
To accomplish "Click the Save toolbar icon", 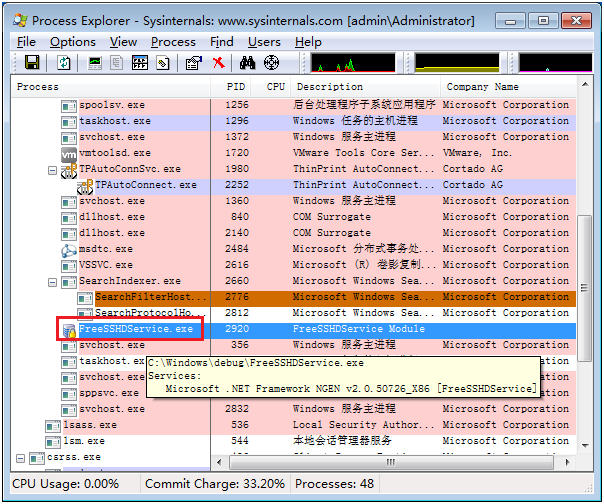I will coord(32,62).
